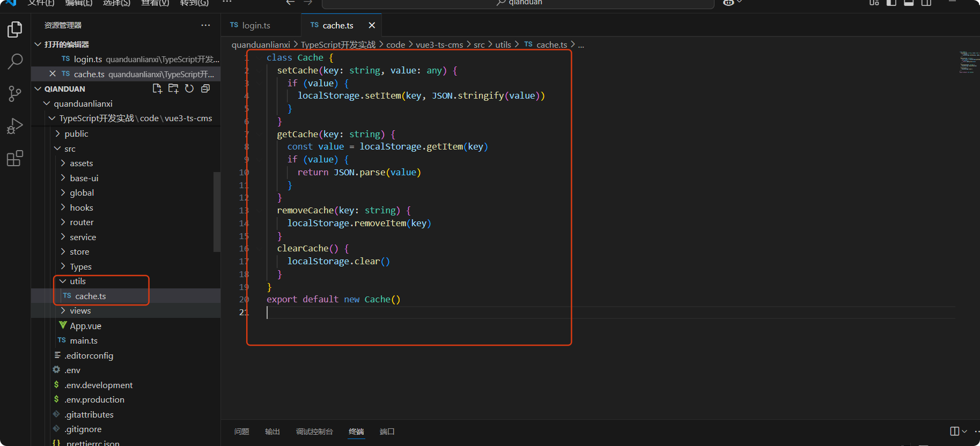This screenshot has width=980, height=446.
Task: Open the 调试控制台 panel tab
Action: 314,432
